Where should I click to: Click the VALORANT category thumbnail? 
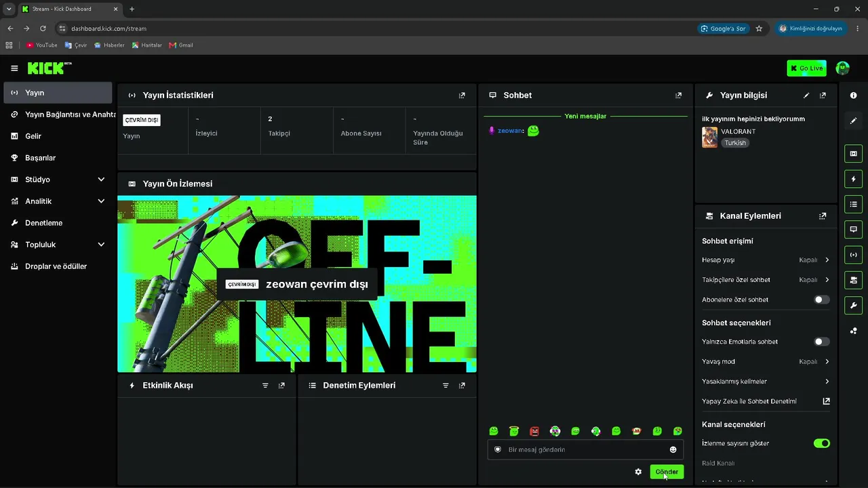tap(709, 137)
